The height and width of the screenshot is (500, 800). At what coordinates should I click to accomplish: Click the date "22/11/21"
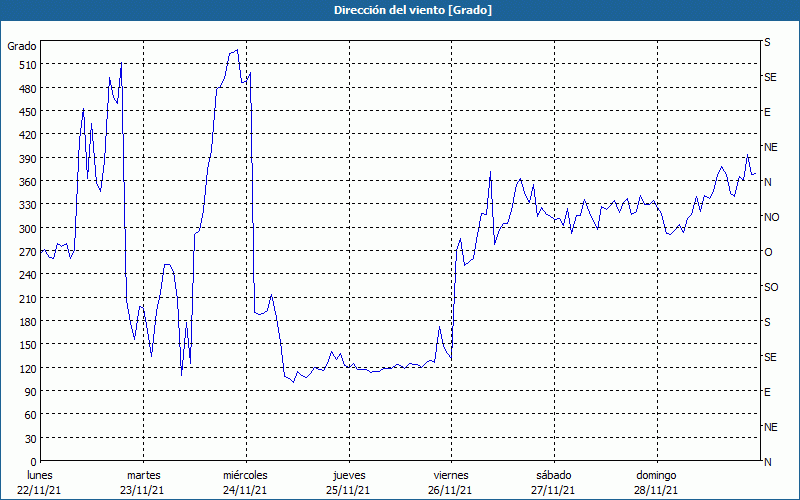coord(39,490)
